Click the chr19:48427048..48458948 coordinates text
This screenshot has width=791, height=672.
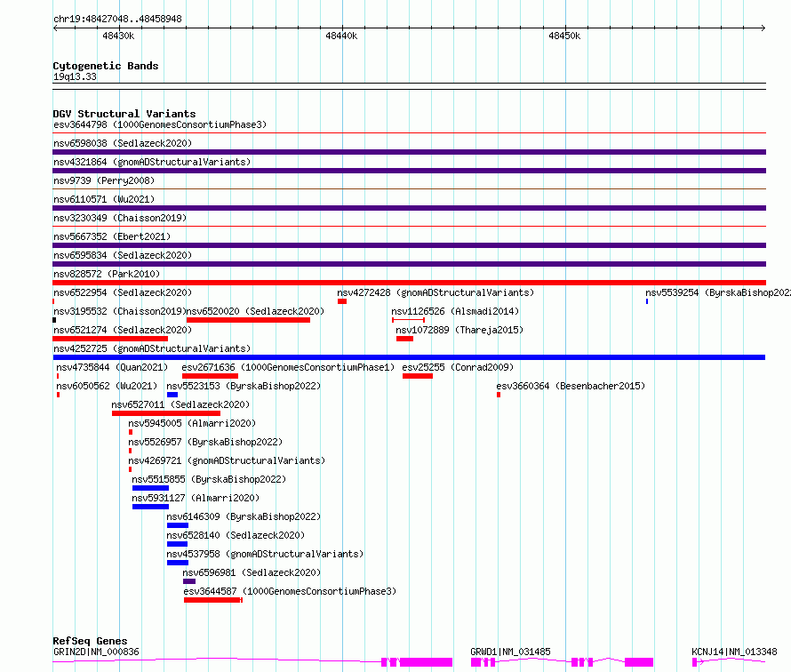(x=117, y=20)
